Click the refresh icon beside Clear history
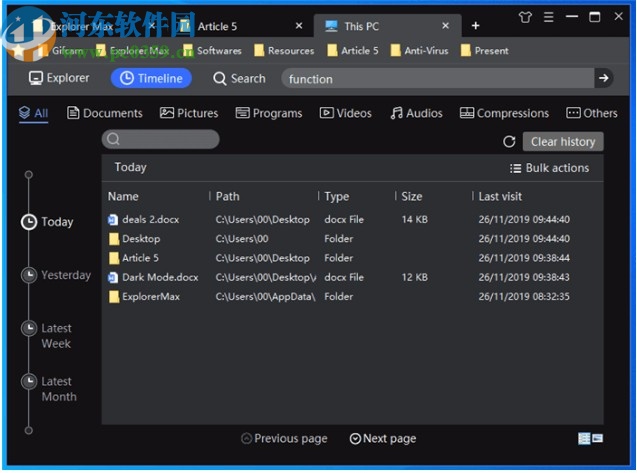This screenshot has height=473, width=637. pyautogui.click(x=509, y=142)
